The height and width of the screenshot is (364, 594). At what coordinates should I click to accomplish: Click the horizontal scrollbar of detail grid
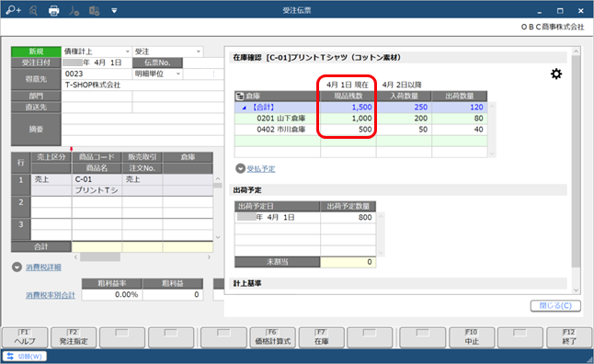tap(100, 257)
